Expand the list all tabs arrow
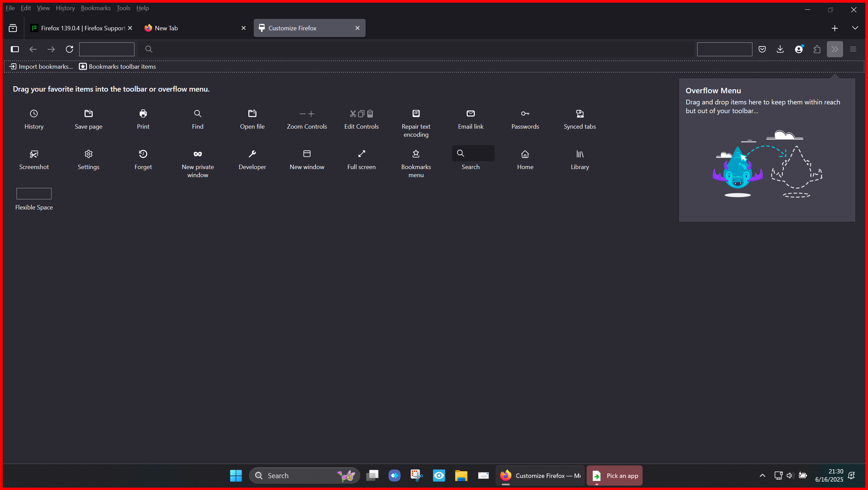The image size is (868, 490). point(855,28)
